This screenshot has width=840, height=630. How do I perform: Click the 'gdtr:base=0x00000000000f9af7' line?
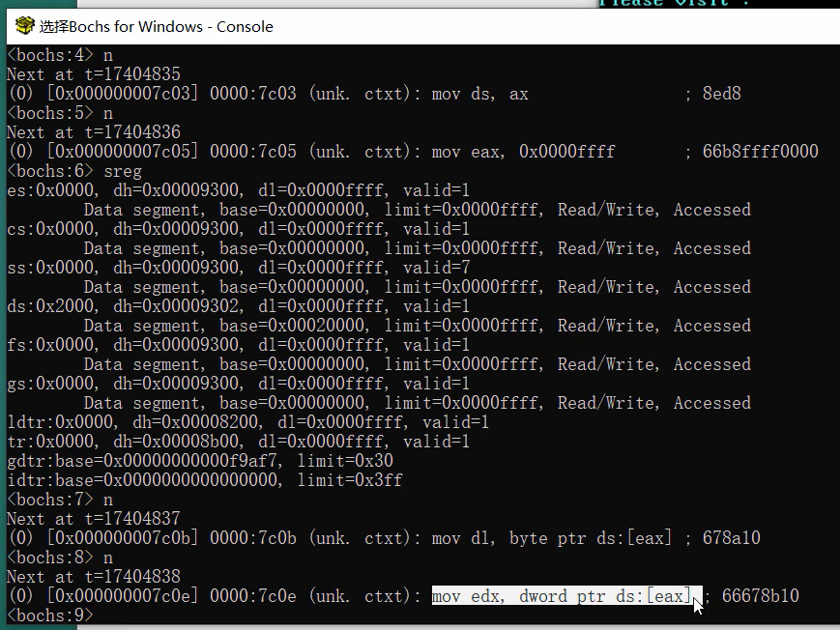200,461
